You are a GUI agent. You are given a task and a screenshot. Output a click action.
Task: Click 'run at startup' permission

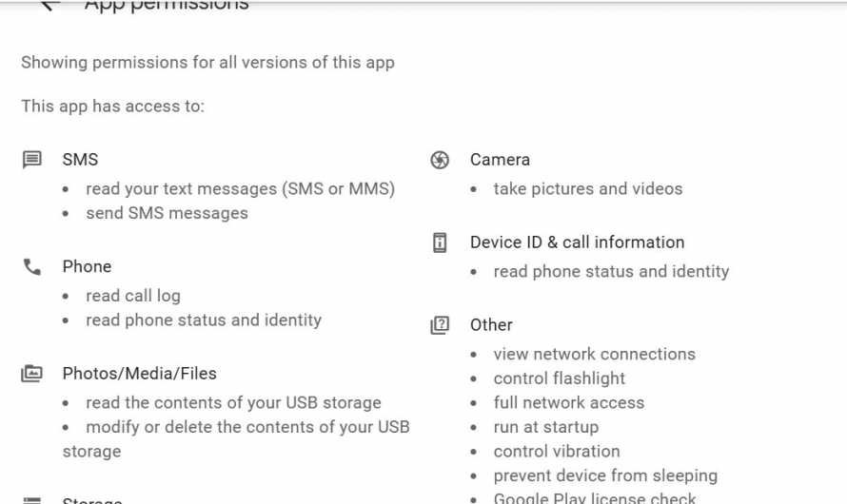click(x=546, y=427)
